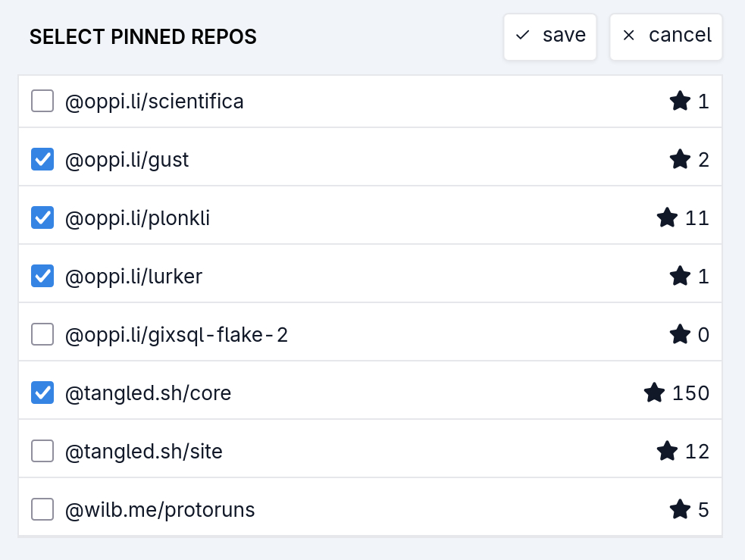Screen dimensions: 745x560
Task: Unpin @oppi.li/plonkli via its checkbox
Action: click(x=42, y=217)
